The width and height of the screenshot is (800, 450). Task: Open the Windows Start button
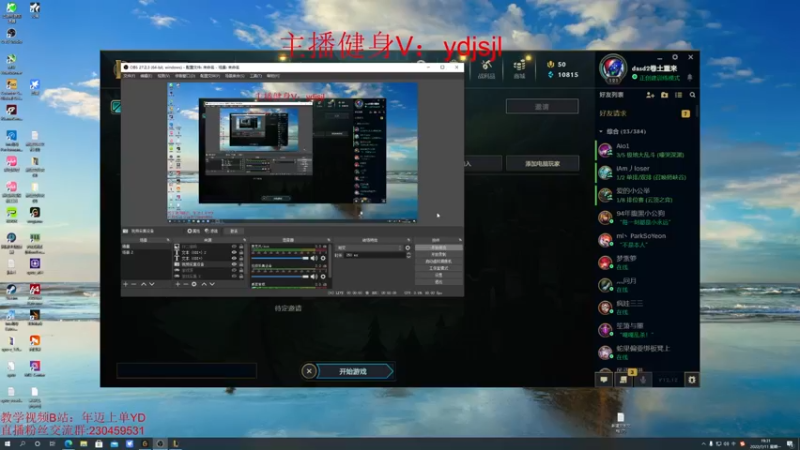coord(7,444)
